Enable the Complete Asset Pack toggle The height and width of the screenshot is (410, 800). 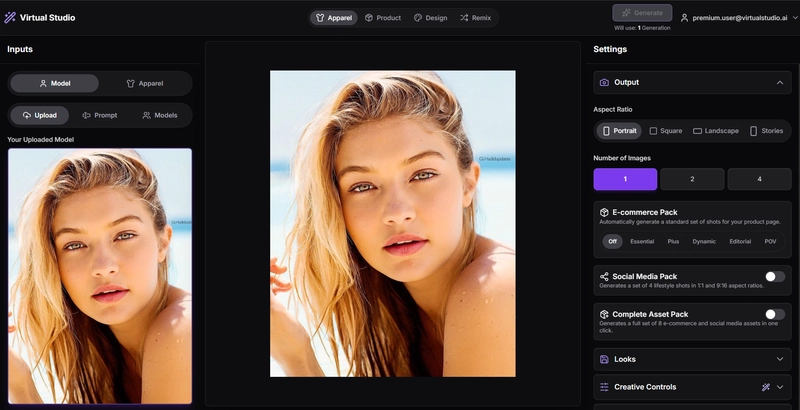[775, 314]
